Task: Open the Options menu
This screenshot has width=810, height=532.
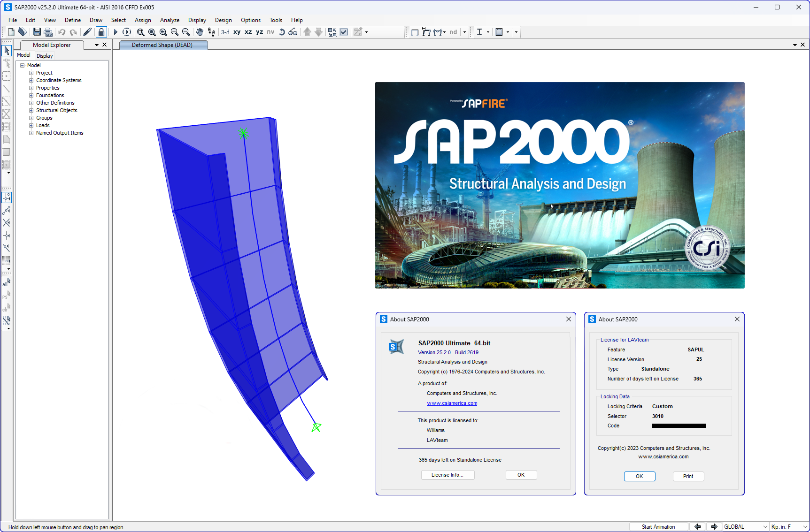Action: tap(251, 20)
